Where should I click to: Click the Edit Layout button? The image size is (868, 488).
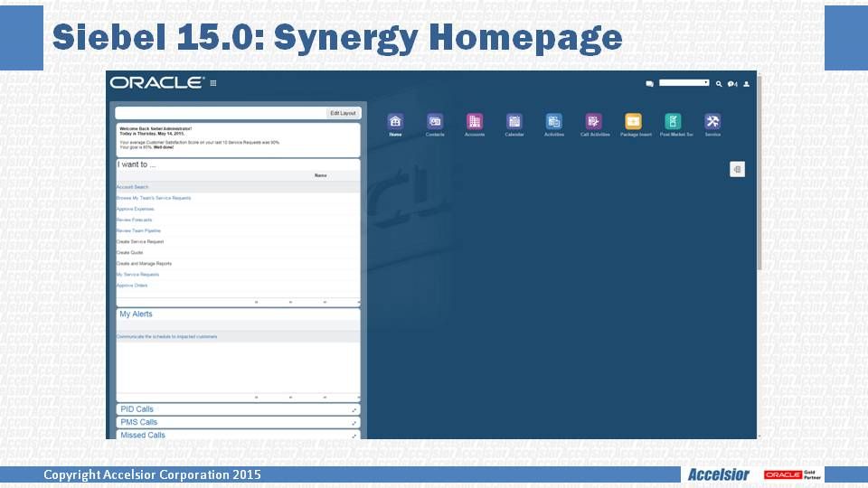344,113
